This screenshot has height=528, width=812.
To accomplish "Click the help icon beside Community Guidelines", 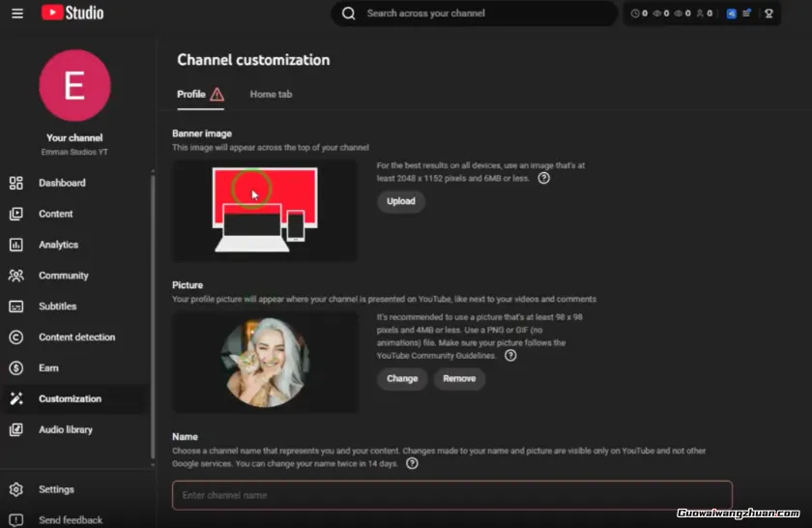I will (510, 355).
